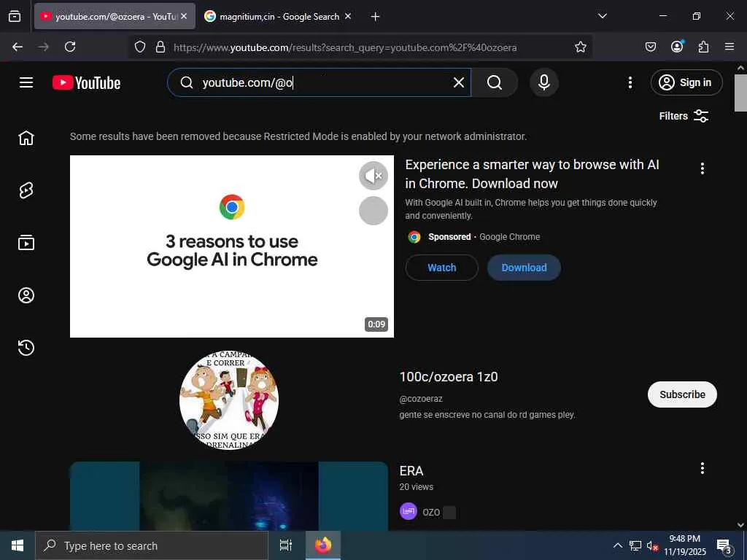Open a new browser tab

point(375,17)
